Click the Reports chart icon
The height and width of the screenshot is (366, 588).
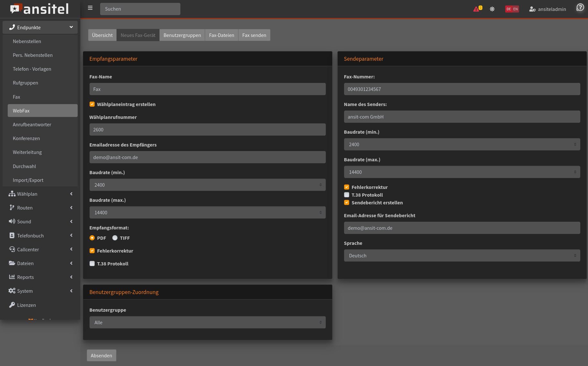point(12,277)
